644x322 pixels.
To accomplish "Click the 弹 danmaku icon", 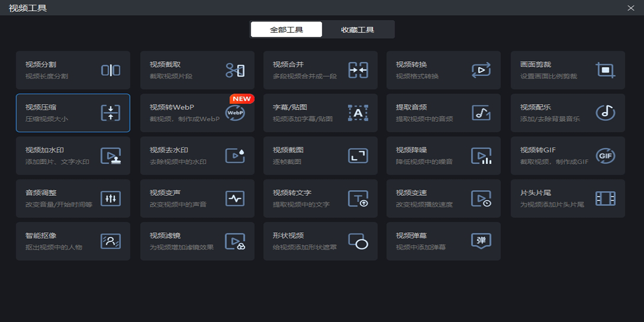I will click(481, 241).
